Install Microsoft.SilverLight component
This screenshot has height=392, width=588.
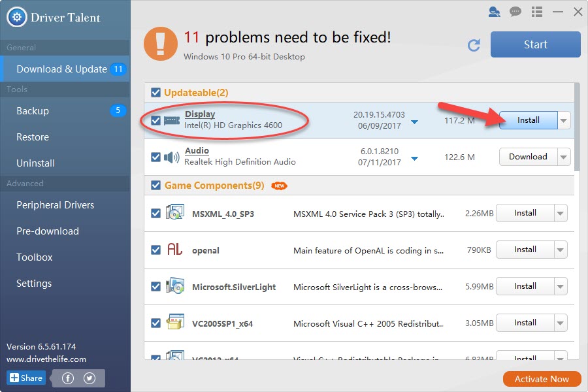point(525,287)
